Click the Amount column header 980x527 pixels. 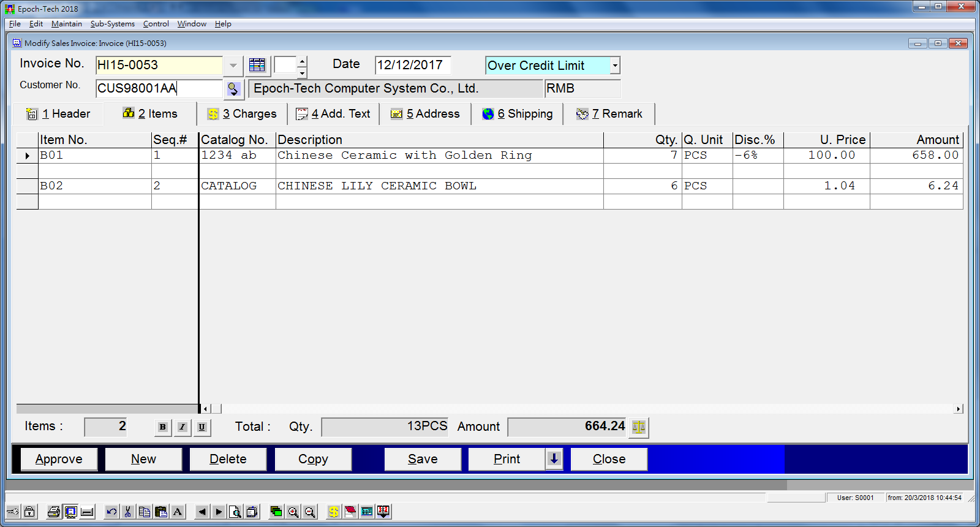click(x=916, y=140)
